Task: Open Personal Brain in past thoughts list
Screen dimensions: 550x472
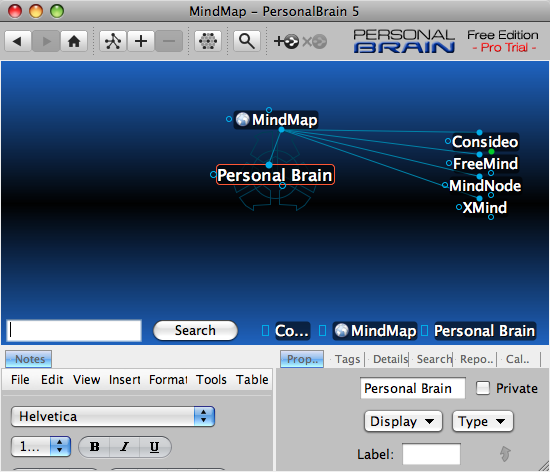Action: click(x=485, y=331)
